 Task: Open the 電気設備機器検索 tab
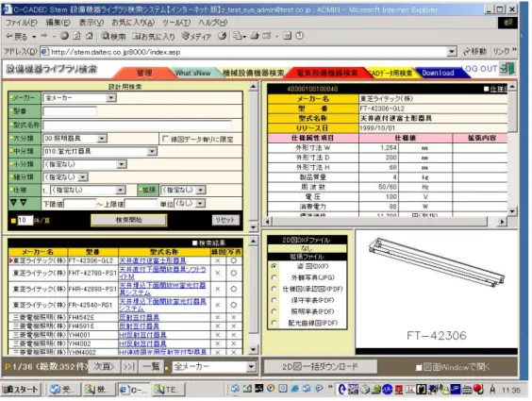pyautogui.click(x=326, y=73)
